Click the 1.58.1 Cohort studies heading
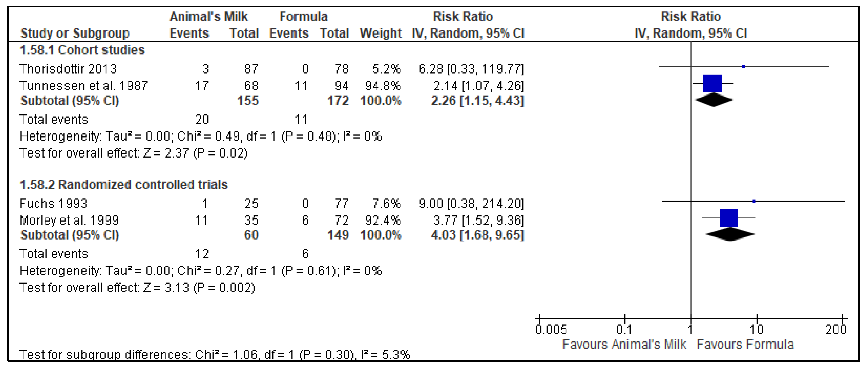Viewport: 868px width, 369px height. coord(83,50)
